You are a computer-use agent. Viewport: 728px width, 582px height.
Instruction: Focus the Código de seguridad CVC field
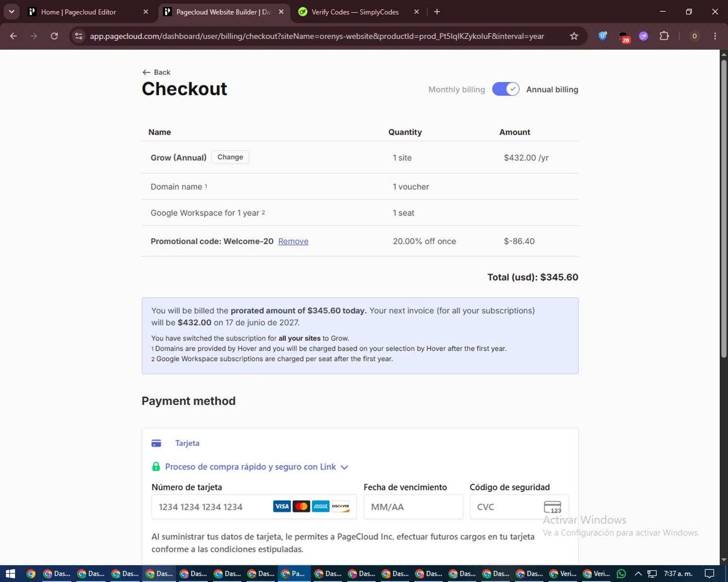point(519,507)
